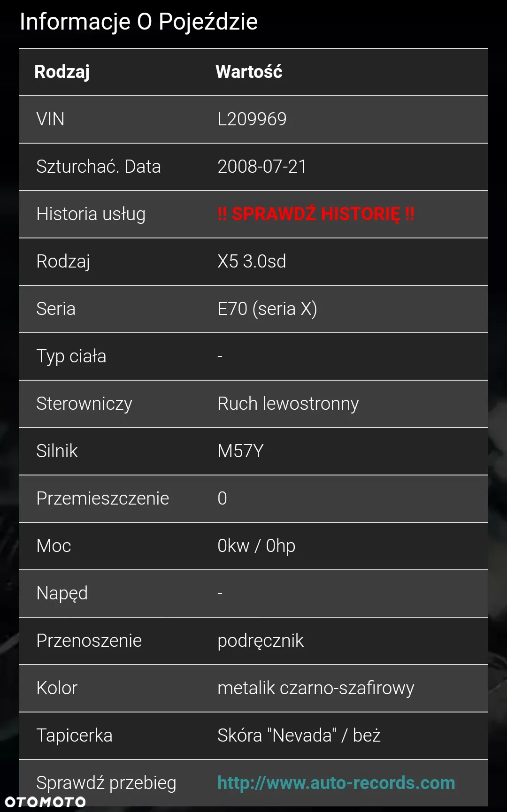The width and height of the screenshot is (507, 812).
Task: Click the OTOMOTO watermark logo
Action: [45, 802]
